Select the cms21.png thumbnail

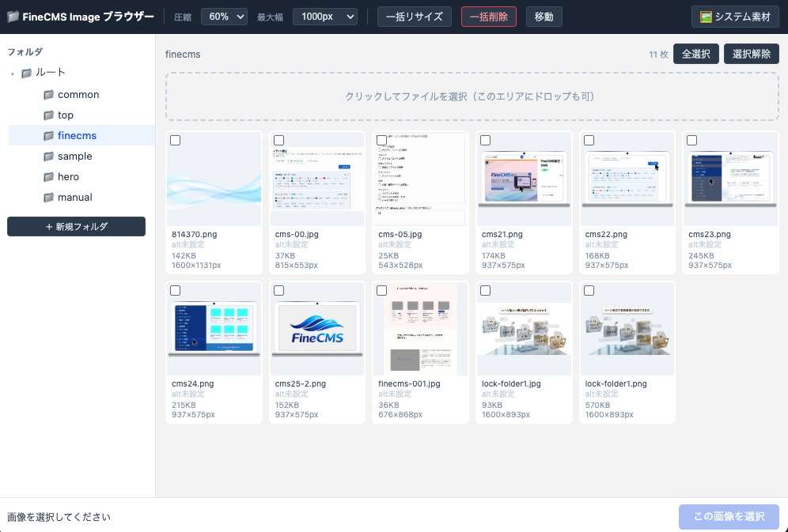tap(525, 179)
